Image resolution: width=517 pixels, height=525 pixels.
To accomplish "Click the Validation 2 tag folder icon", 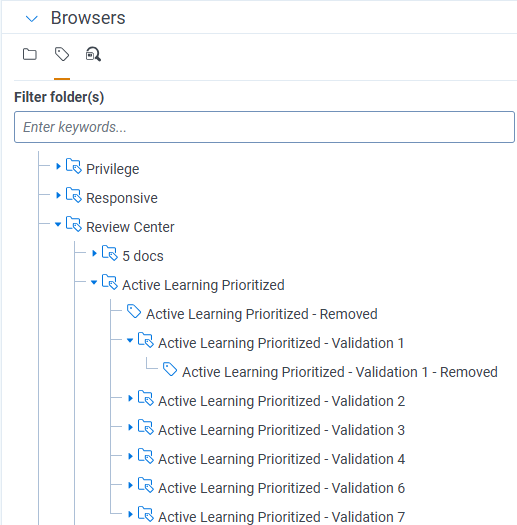I will 146,398.
